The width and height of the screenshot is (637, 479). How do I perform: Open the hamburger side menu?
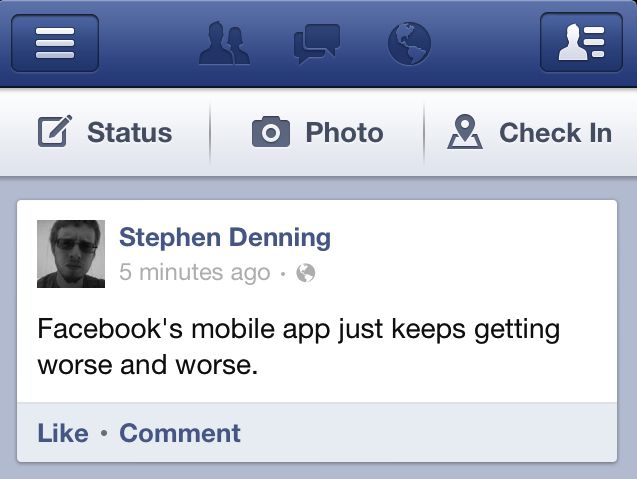tap(55, 43)
